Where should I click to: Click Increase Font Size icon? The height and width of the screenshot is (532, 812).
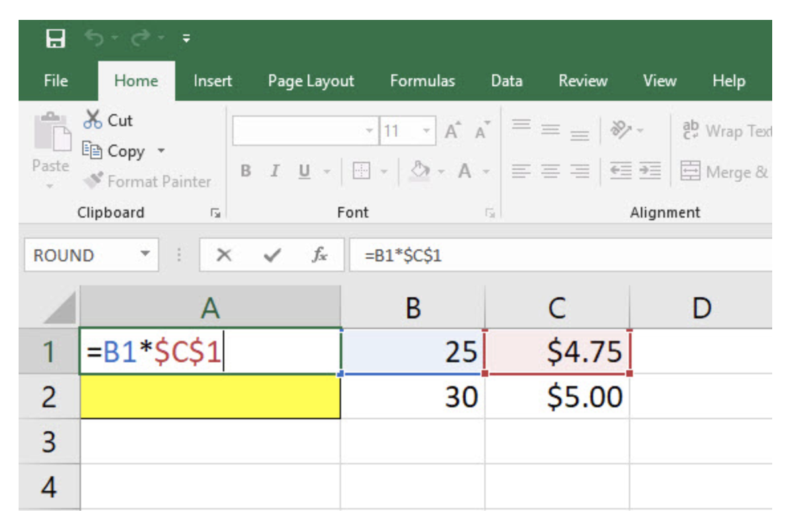[x=453, y=131]
